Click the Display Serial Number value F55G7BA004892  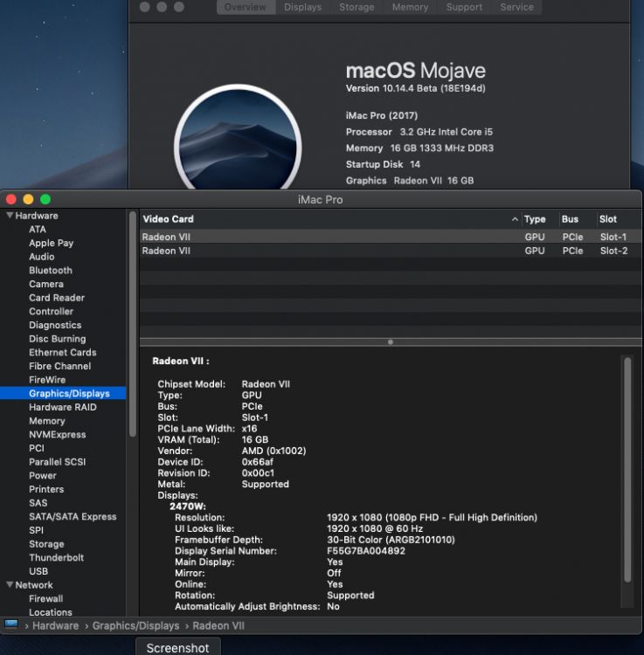click(366, 551)
